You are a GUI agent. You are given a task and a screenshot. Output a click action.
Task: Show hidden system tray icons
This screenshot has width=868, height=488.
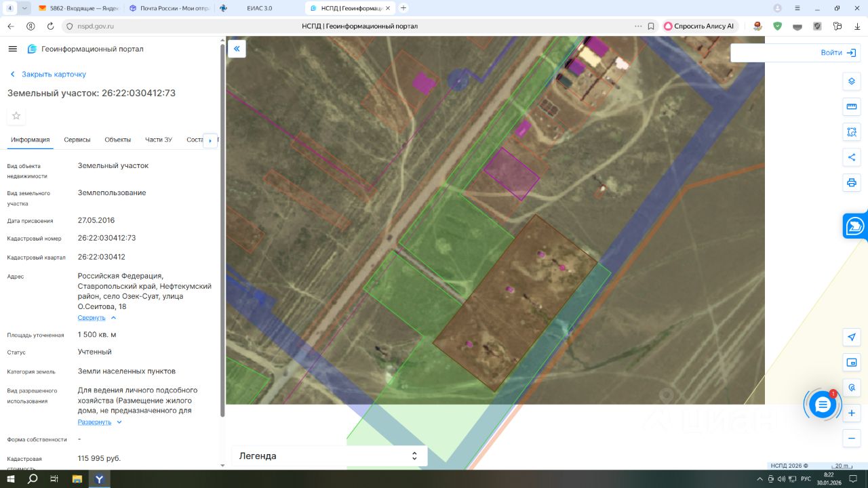click(x=759, y=479)
